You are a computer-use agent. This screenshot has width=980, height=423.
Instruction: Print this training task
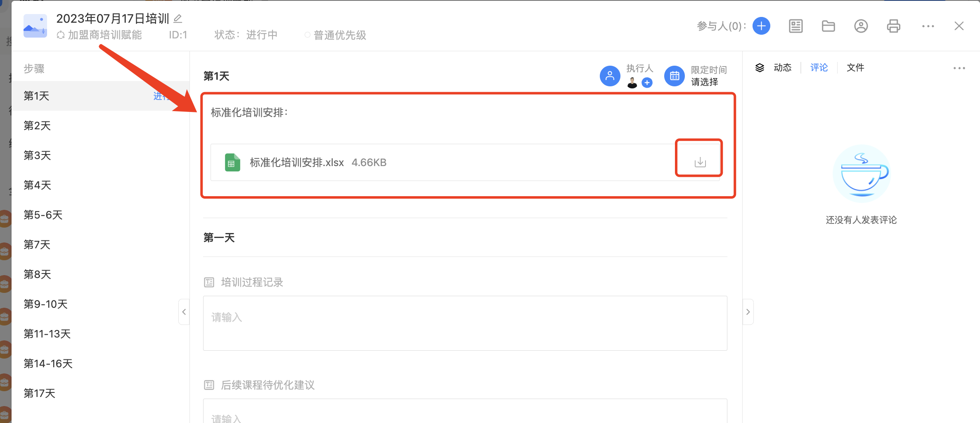pyautogui.click(x=893, y=26)
